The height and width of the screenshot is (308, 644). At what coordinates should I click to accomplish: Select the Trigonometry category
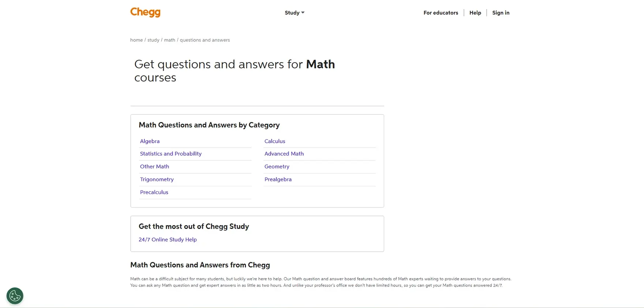point(157,179)
